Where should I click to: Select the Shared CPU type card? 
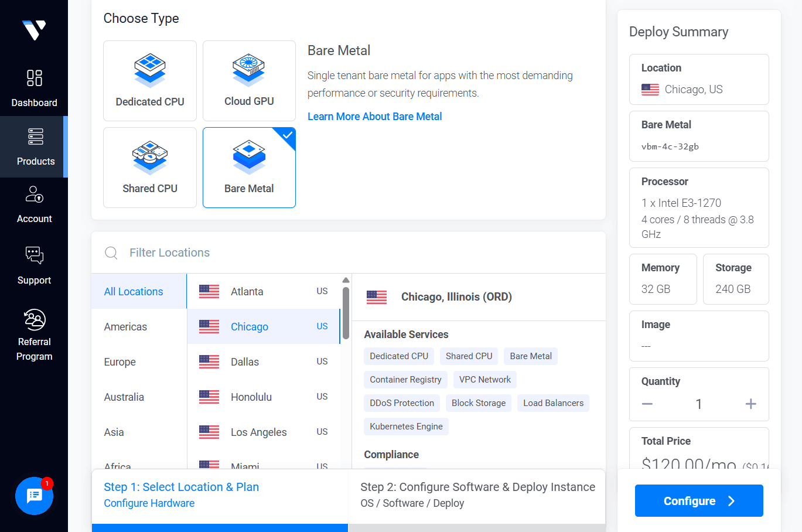coord(150,168)
